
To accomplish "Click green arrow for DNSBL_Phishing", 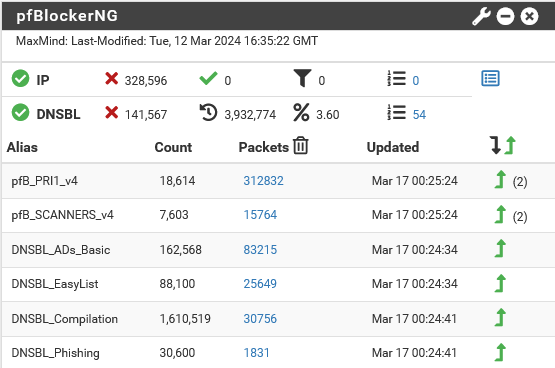I will (x=500, y=352).
